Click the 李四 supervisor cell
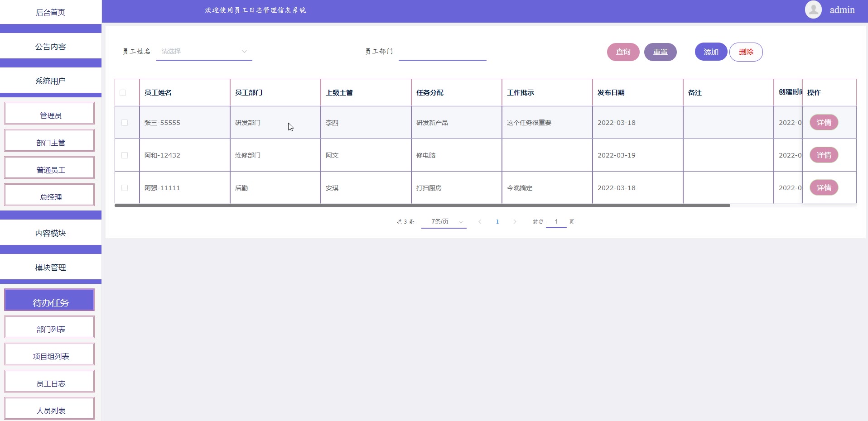This screenshot has width=868, height=421. [366, 123]
